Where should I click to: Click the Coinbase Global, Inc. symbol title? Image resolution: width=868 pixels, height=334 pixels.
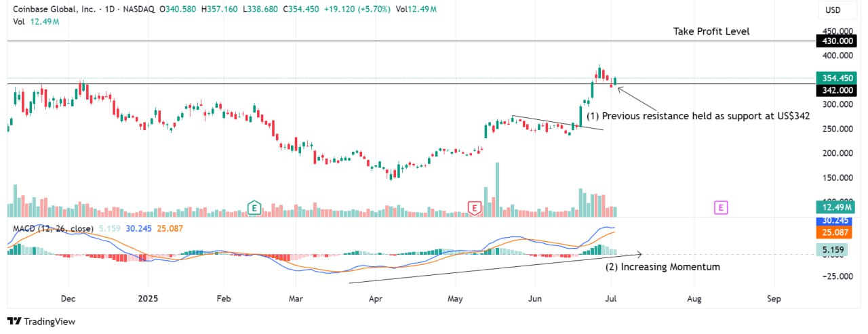(56, 9)
